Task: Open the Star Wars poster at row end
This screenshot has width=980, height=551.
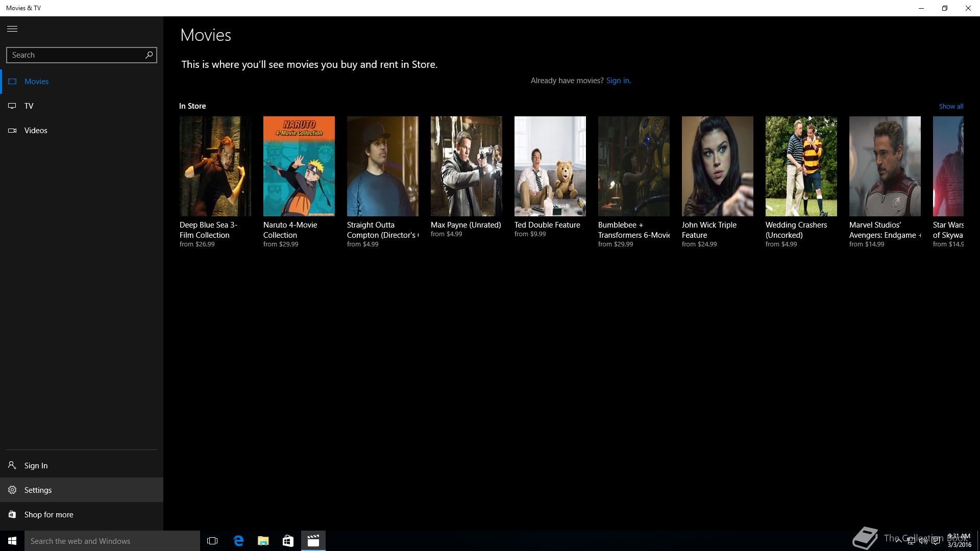Action: [948, 166]
